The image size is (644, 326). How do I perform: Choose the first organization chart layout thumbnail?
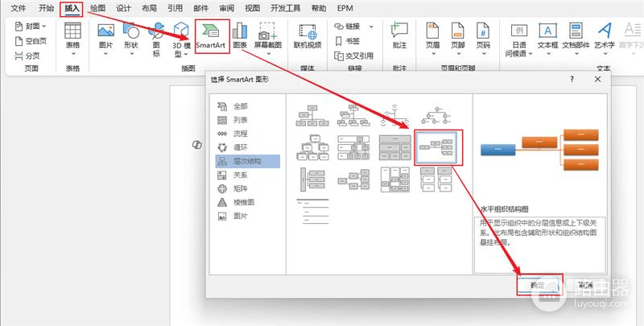tap(312, 115)
